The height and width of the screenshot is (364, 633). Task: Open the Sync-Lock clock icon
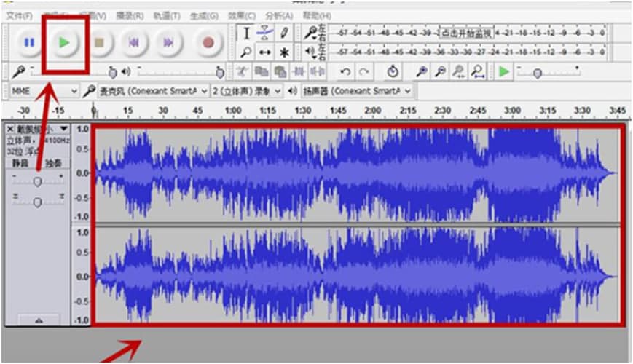click(393, 72)
